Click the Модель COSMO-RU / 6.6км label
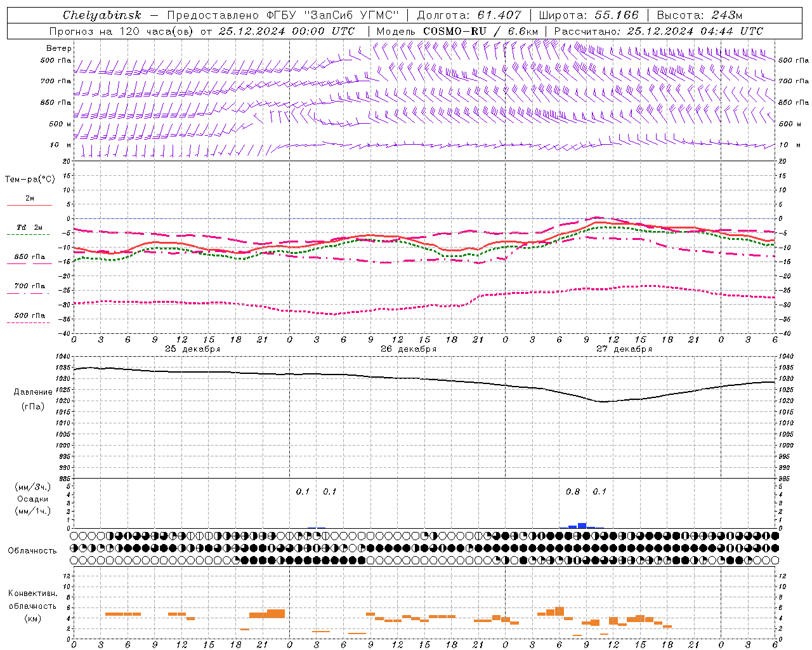Image resolution: width=812 pixels, height=650 pixels. point(457,31)
